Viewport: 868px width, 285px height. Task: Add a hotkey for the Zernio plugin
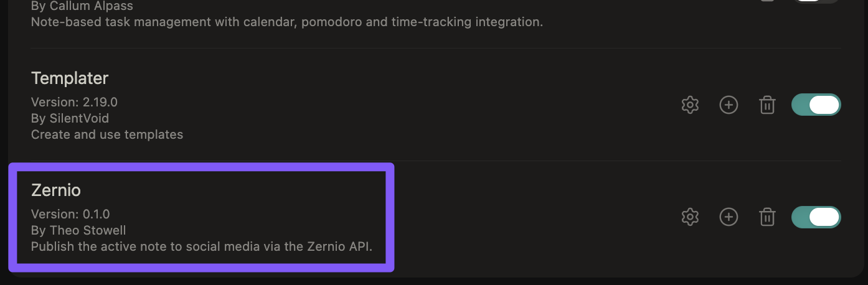(x=729, y=217)
